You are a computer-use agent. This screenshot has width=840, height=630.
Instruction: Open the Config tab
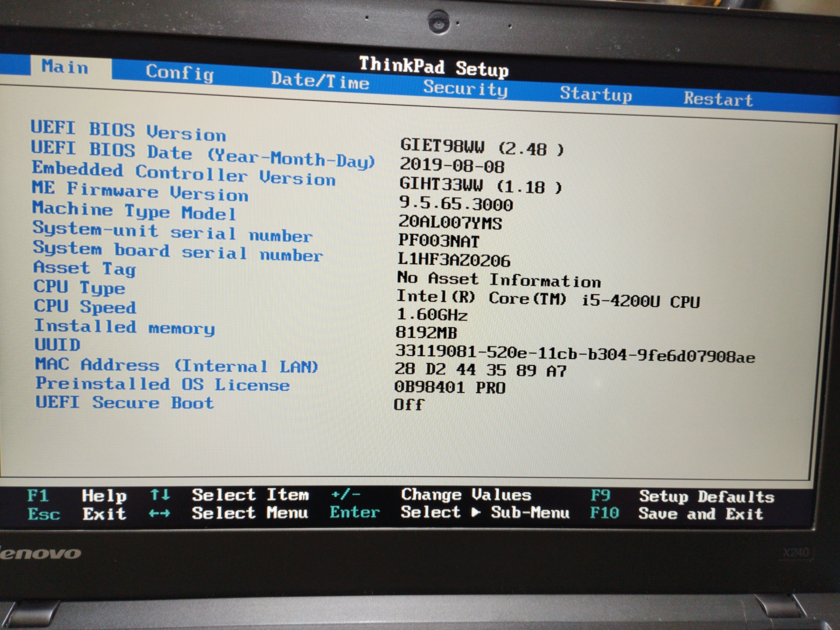[x=180, y=73]
